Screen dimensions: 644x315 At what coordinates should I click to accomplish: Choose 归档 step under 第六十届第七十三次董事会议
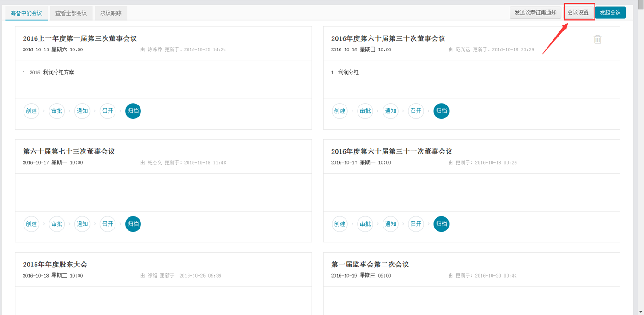click(133, 224)
